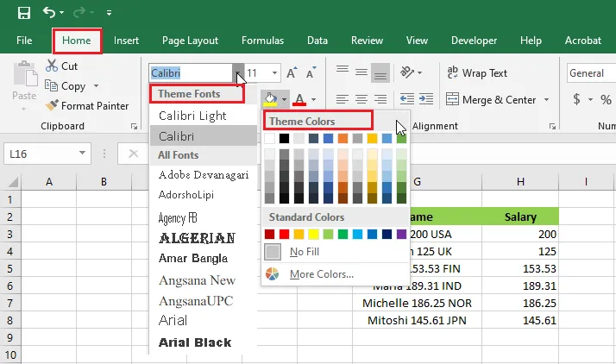
Task: Open Customize Quick Access Toolbar arrow
Action: [x=109, y=13]
